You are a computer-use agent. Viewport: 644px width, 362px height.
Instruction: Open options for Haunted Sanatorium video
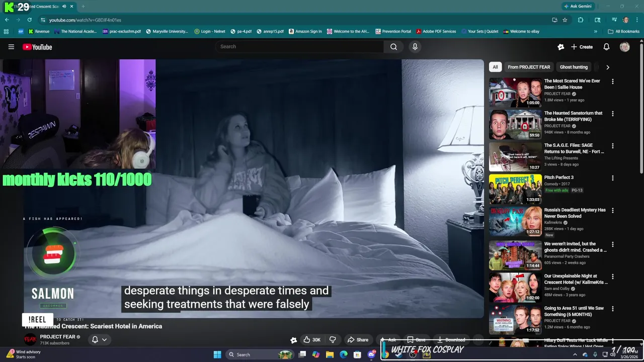click(x=612, y=114)
